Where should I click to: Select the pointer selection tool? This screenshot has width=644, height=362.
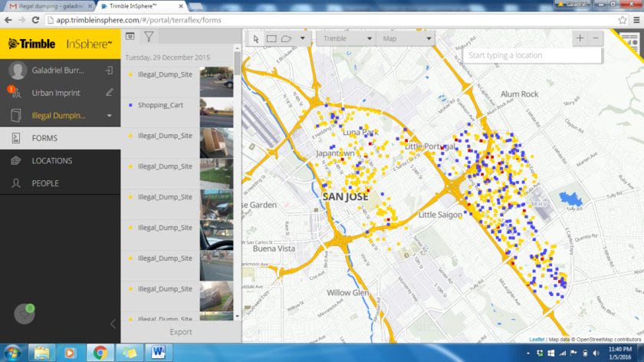pyautogui.click(x=256, y=39)
